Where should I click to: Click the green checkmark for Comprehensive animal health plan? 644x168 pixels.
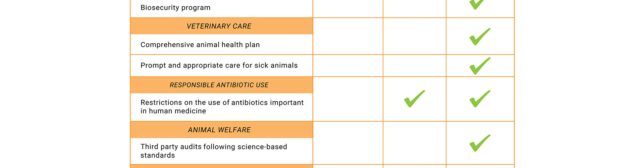(480, 37)
